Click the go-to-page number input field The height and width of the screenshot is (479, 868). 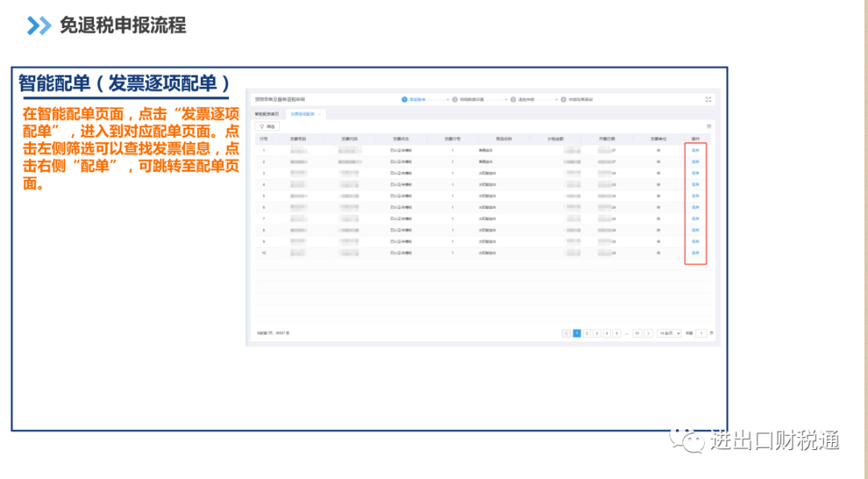[702, 334]
